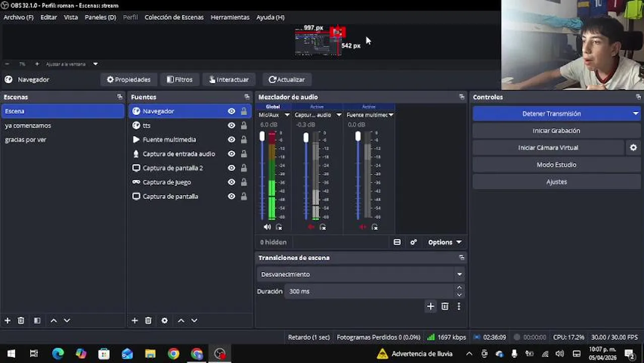
Task: Pop out Fuentes dock panel
Action: [247, 97]
